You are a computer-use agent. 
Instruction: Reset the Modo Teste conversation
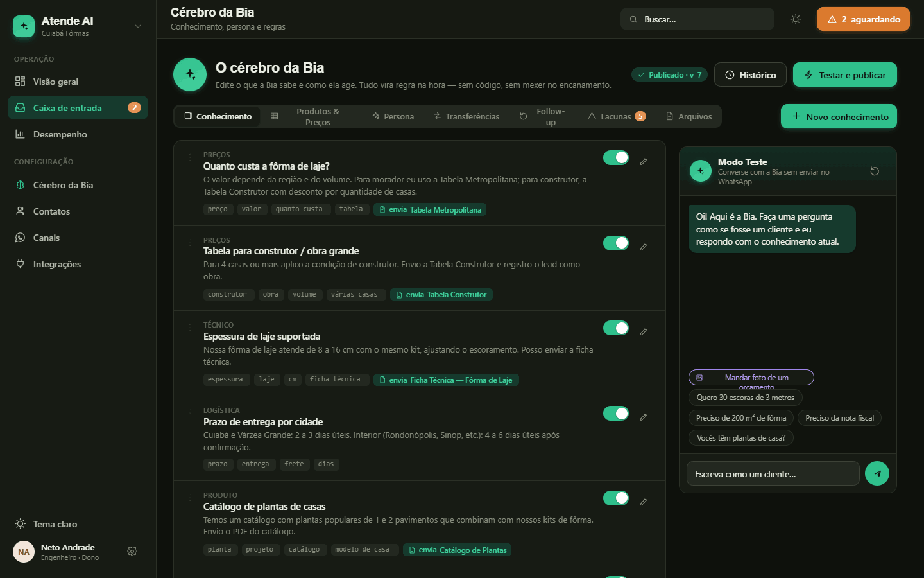click(875, 171)
